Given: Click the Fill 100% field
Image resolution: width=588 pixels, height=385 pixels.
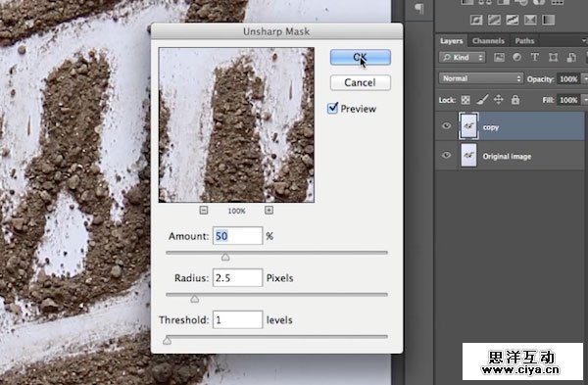Looking at the screenshot, I should coord(568,100).
